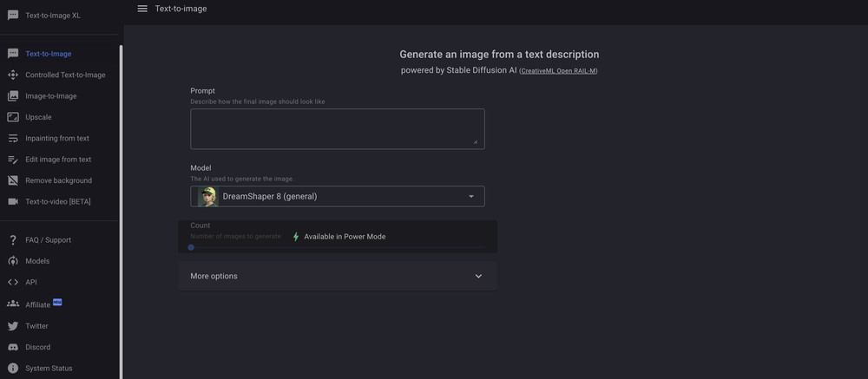The height and width of the screenshot is (379, 868).
Task: Click the NEW badge next to Affiliate
Action: [57, 302]
